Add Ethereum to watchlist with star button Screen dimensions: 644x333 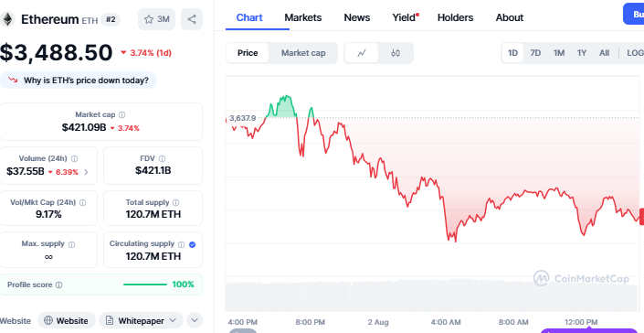pos(156,19)
